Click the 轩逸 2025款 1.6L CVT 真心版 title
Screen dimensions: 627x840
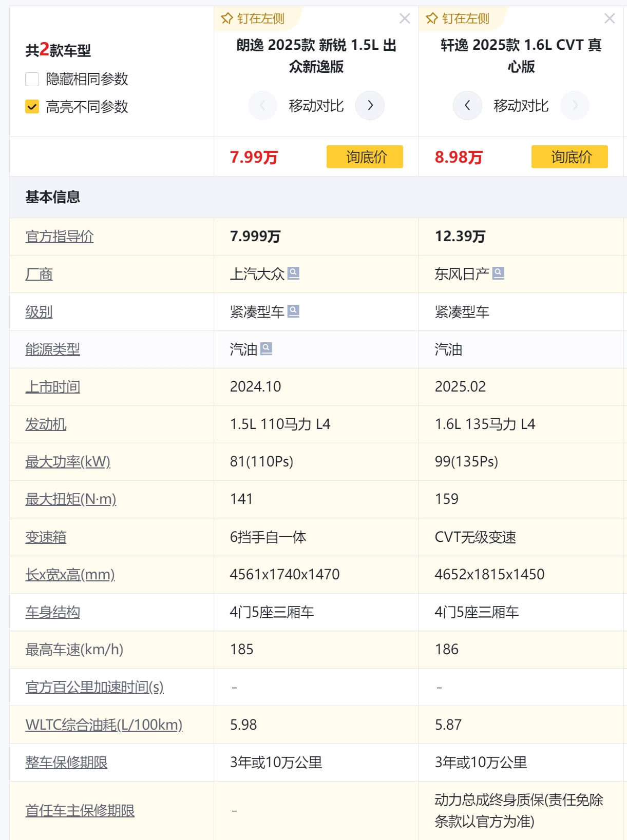click(x=521, y=56)
